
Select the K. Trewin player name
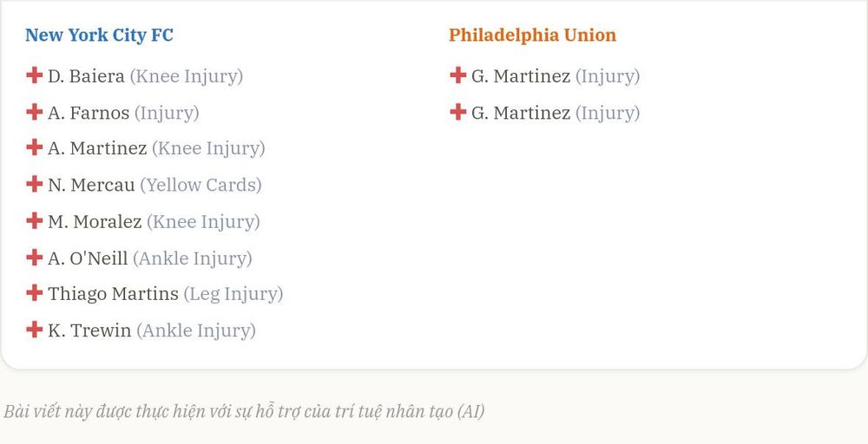tap(89, 330)
